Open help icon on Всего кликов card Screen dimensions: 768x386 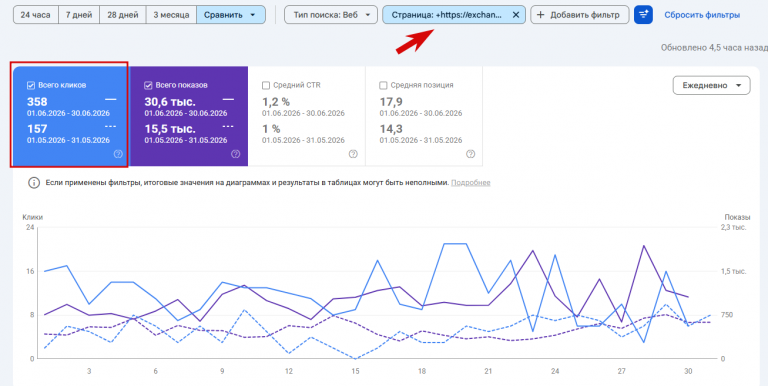(118, 154)
